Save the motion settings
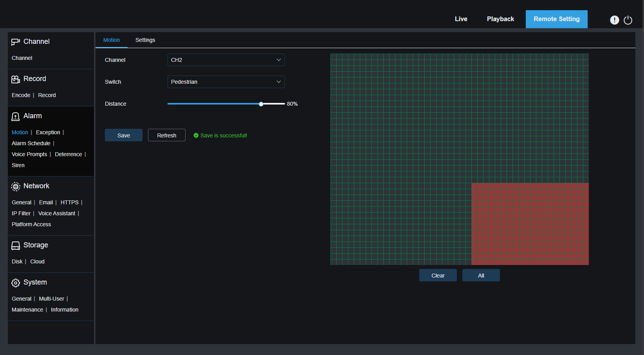 (124, 135)
